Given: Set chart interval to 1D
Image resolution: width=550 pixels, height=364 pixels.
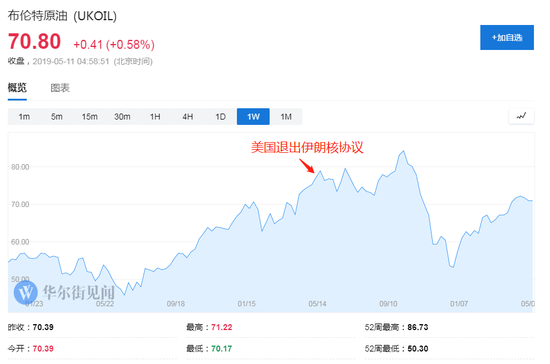Looking at the screenshot, I should click(x=220, y=116).
